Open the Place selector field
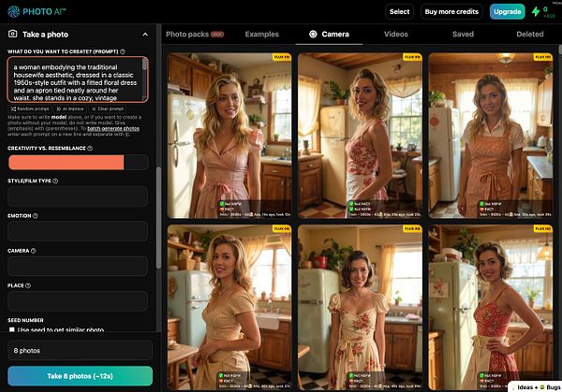The width and height of the screenshot is (562, 392). click(x=78, y=300)
